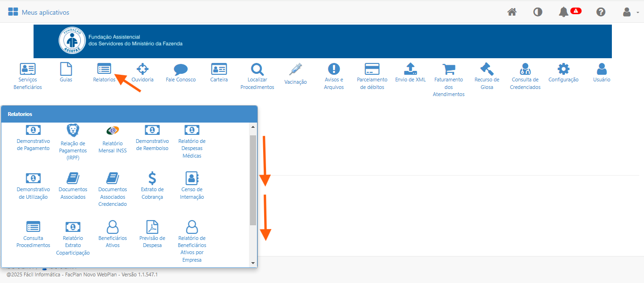Toggle the contrast mode icon

(538, 12)
